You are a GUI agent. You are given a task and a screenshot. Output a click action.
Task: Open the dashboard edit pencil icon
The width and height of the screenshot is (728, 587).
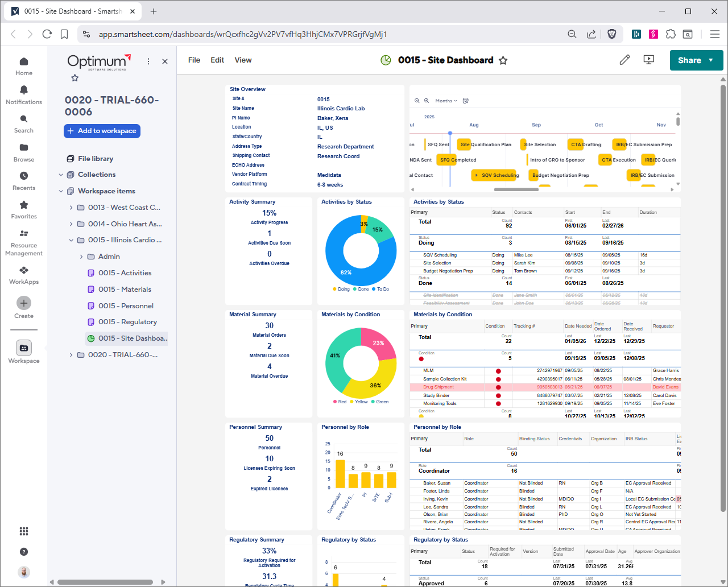click(624, 60)
